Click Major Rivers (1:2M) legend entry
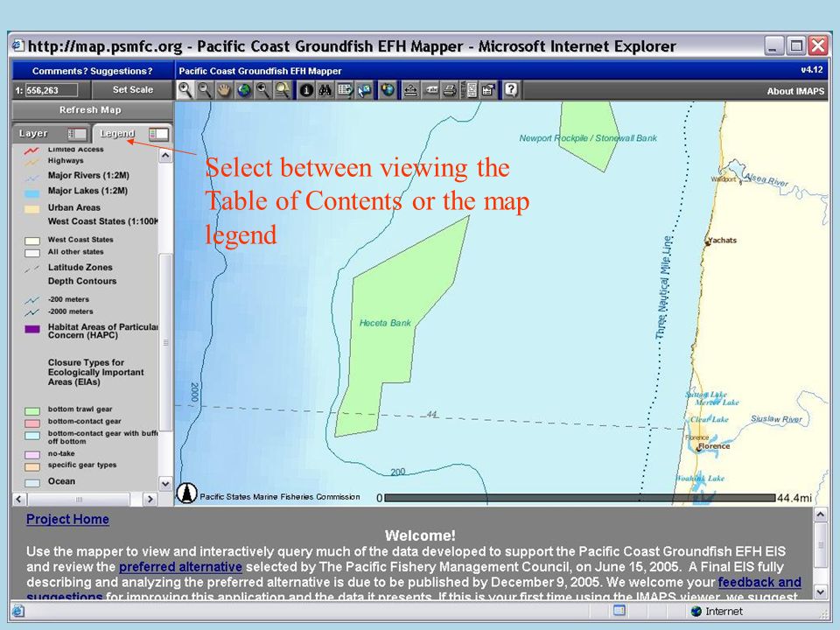The height and width of the screenshot is (630, 840). 88,175
